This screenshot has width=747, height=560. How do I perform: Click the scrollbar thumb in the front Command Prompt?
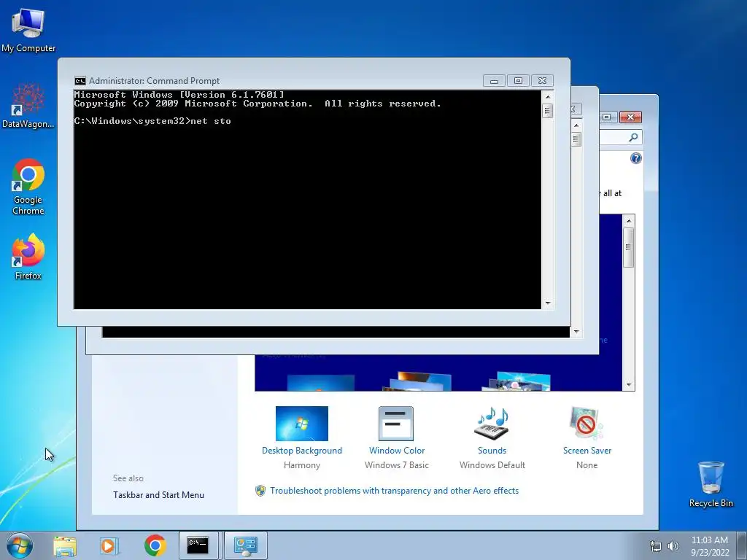(x=547, y=111)
